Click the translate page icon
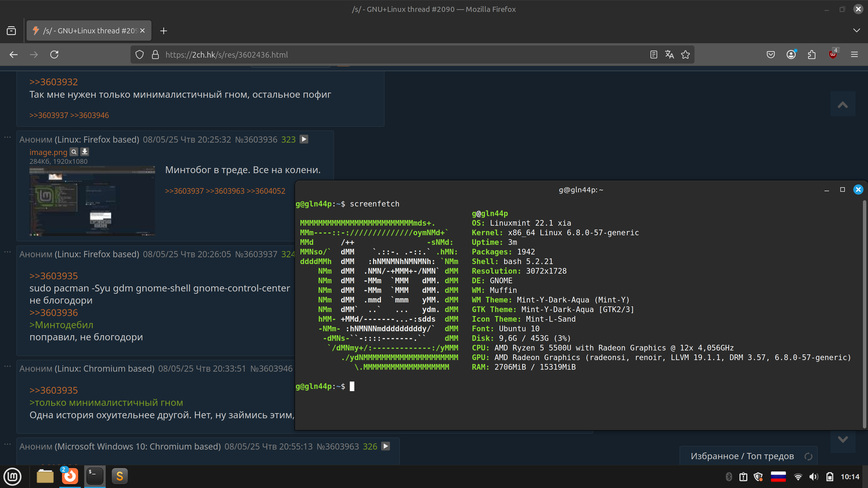The image size is (868, 488). [x=669, y=55]
